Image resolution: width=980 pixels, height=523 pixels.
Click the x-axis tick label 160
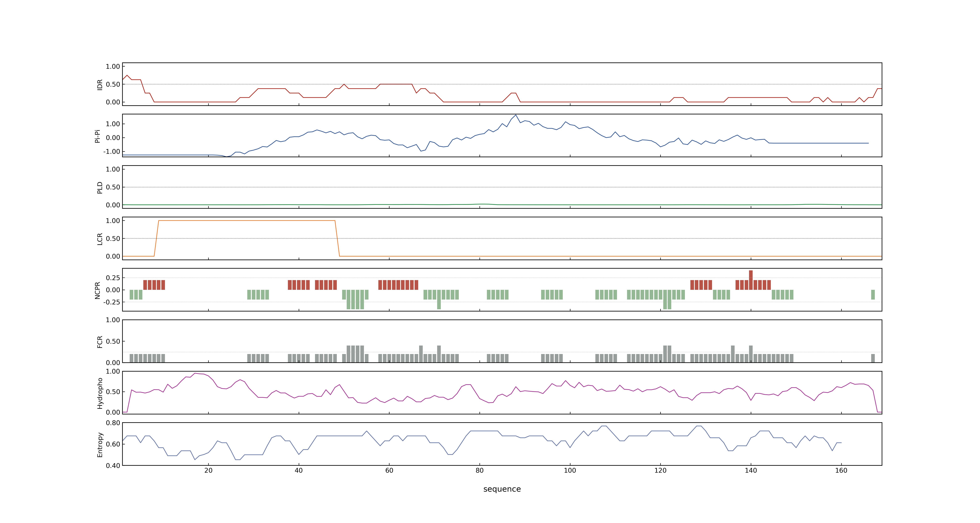coord(841,470)
